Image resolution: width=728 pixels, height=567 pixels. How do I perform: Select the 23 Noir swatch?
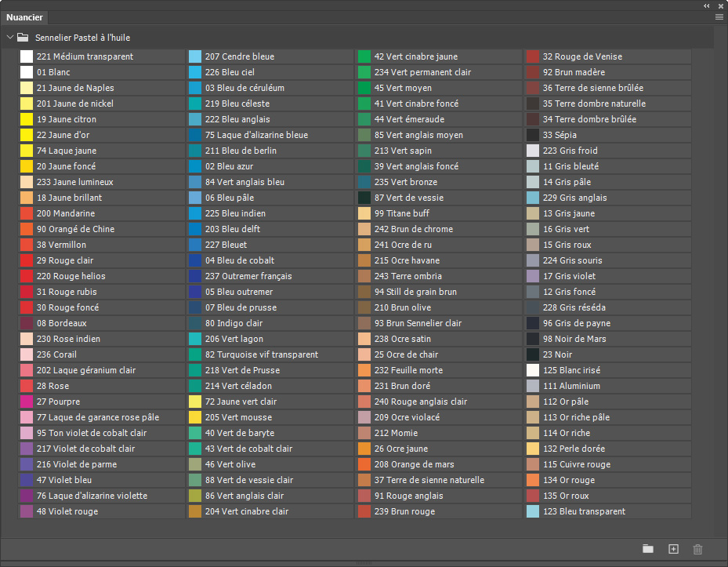[x=608, y=354]
